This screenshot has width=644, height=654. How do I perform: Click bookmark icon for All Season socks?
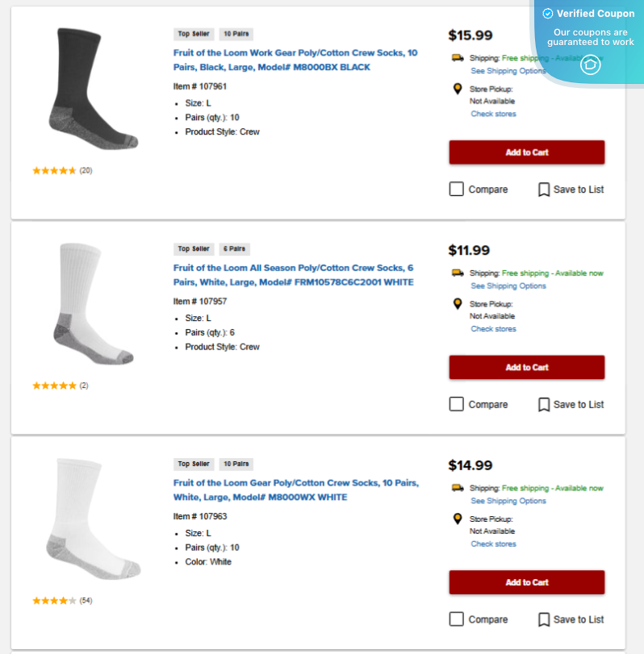coord(544,404)
